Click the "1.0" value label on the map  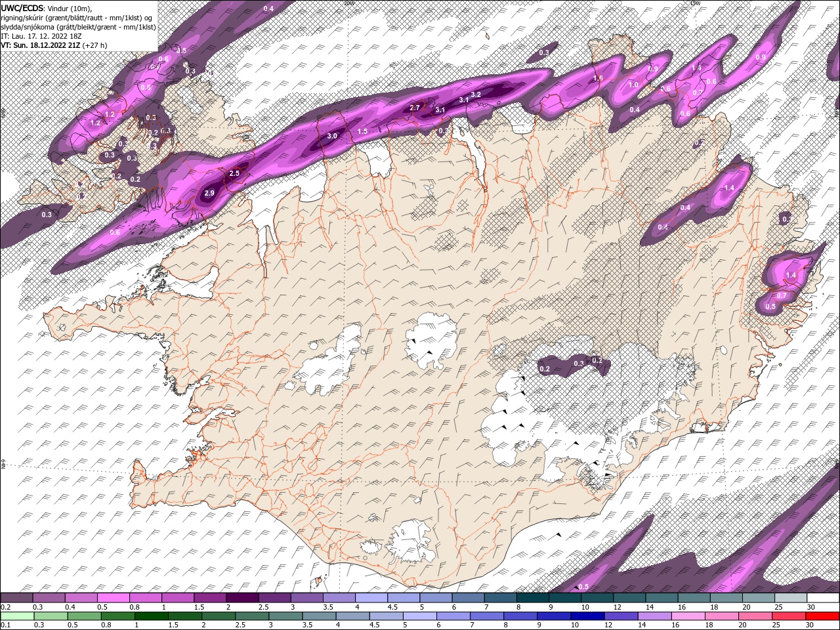tap(633, 85)
